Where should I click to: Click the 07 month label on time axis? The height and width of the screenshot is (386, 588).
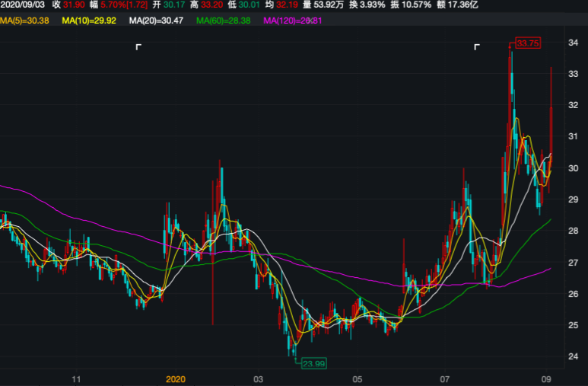pyautogui.click(x=445, y=378)
